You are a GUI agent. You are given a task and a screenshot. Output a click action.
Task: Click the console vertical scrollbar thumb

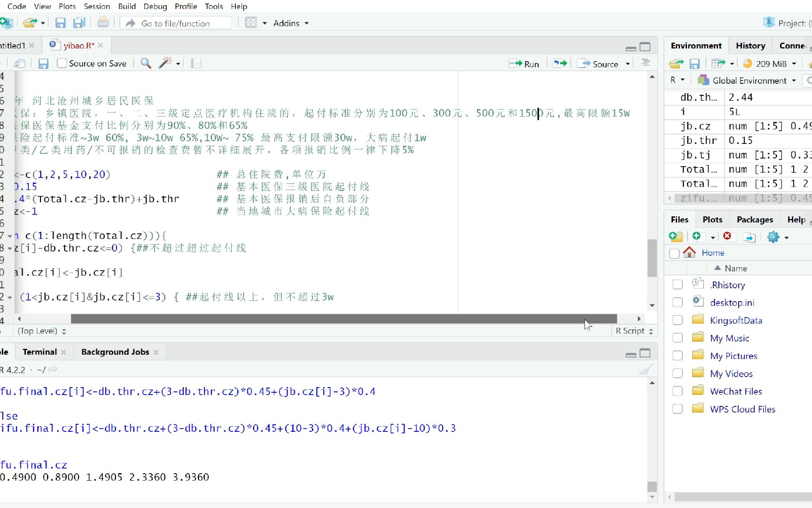coord(652,486)
